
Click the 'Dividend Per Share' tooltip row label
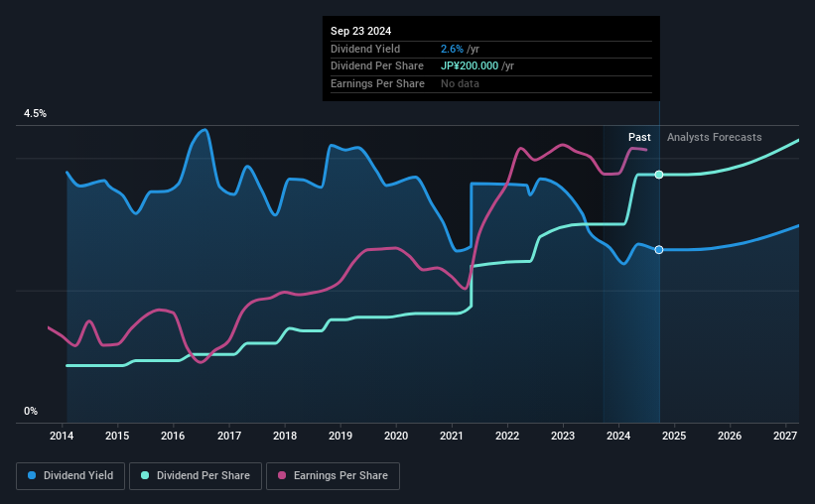[x=377, y=66]
